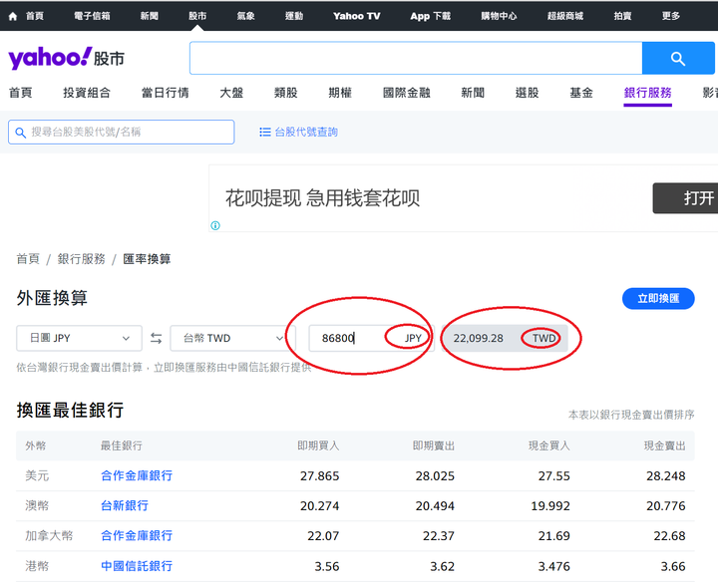Switch to the 銀行服務 tab
718x588 pixels.
coord(648,93)
